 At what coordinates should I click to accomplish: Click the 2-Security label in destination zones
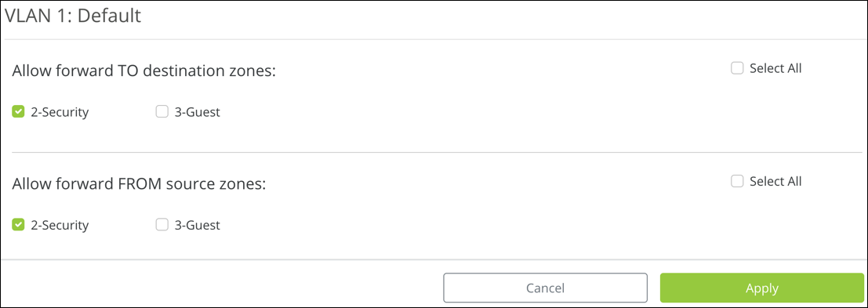tap(60, 112)
